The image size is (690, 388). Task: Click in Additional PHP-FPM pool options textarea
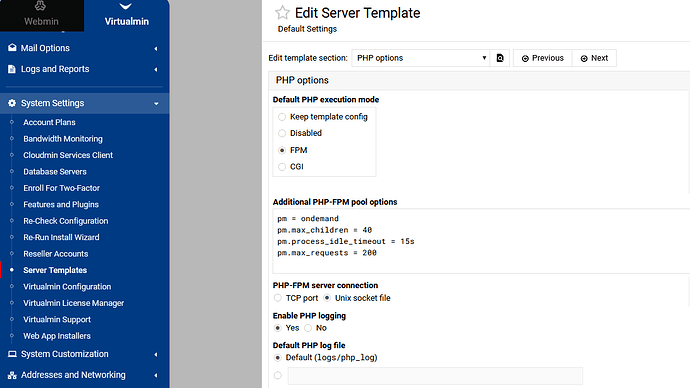[481, 241]
